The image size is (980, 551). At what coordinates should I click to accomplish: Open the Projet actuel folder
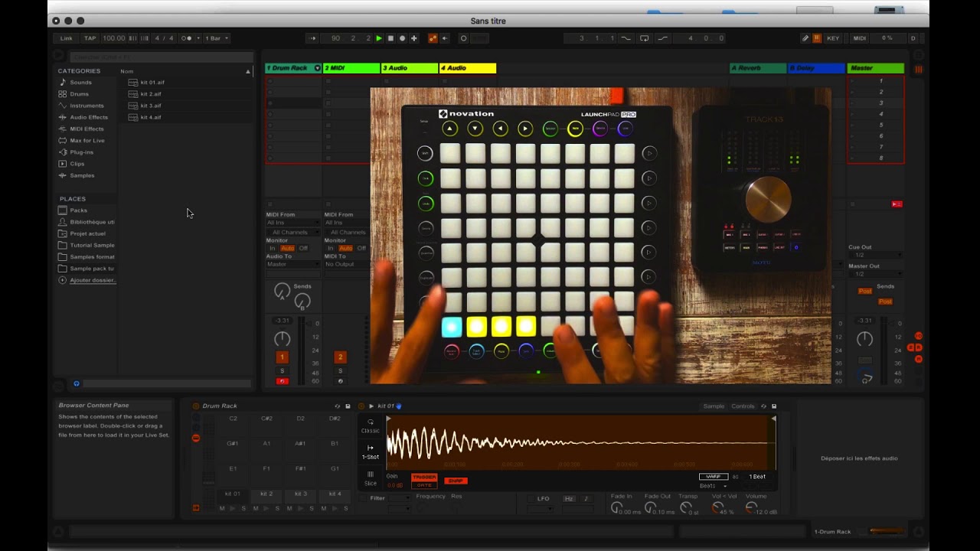(x=87, y=233)
